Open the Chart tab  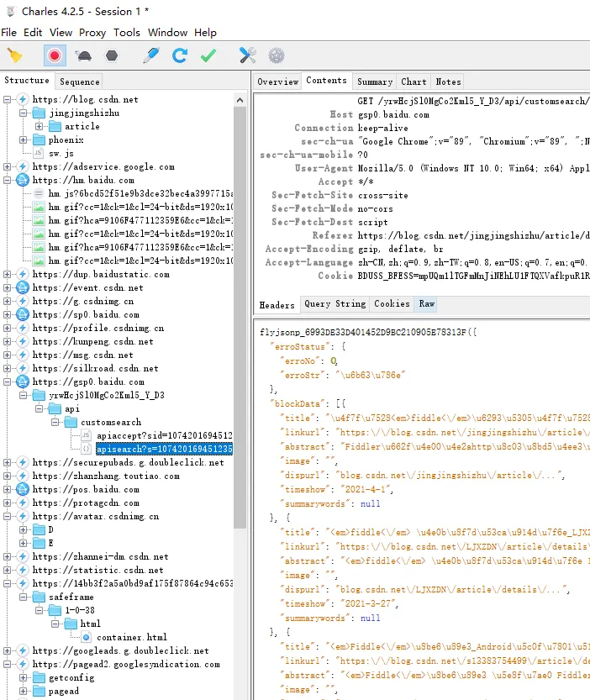414,82
